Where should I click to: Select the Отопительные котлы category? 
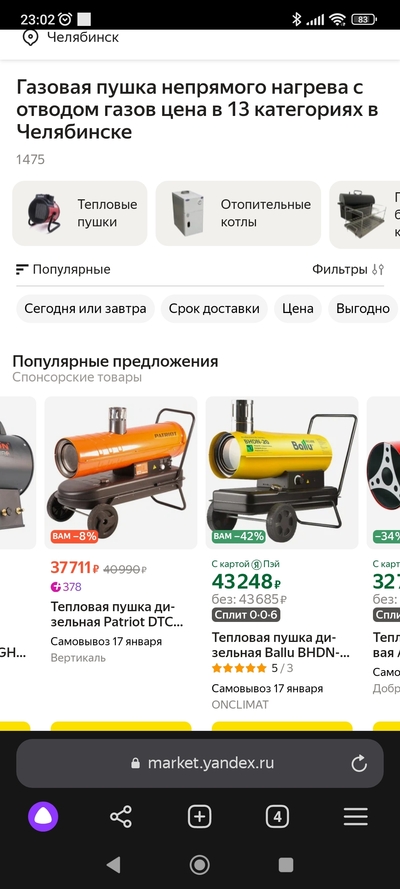coord(239,213)
